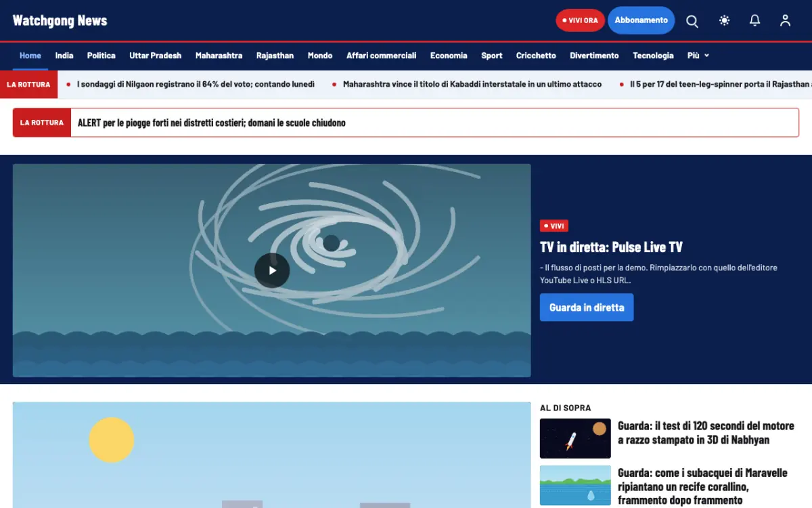The width and height of the screenshot is (812, 508).
Task: Open the heavy rain ALERT headline
Action: point(212,123)
